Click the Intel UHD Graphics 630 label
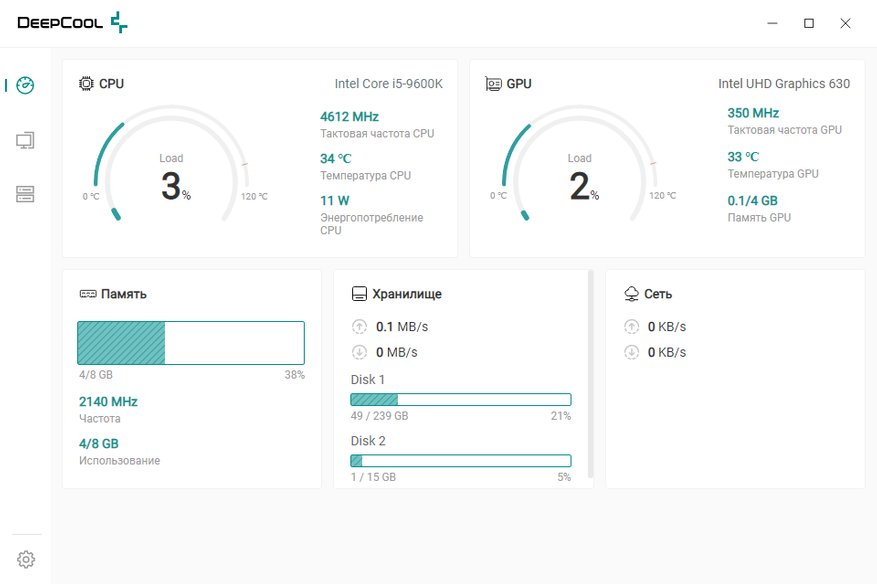Image resolution: width=877 pixels, height=584 pixels. [x=784, y=84]
